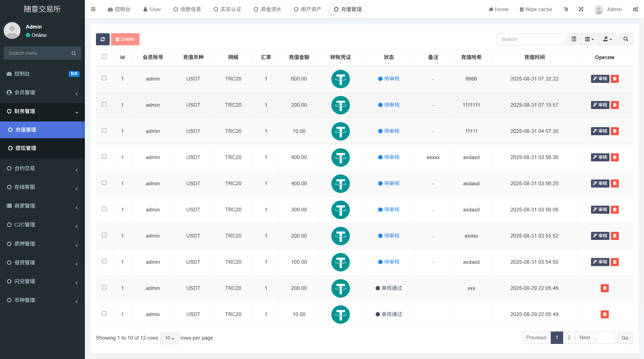Click the magnifier advanced search icon button
644x359 pixels.
626,39
